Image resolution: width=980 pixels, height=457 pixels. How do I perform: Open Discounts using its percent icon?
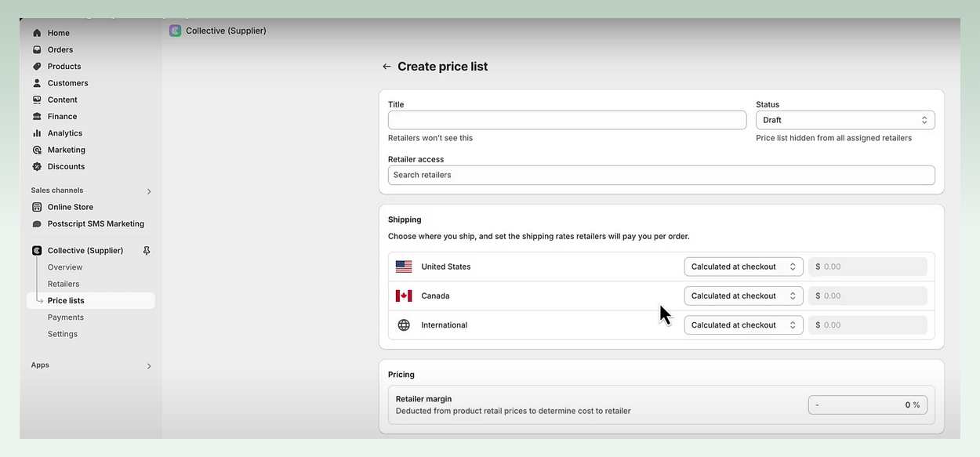(x=36, y=165)
